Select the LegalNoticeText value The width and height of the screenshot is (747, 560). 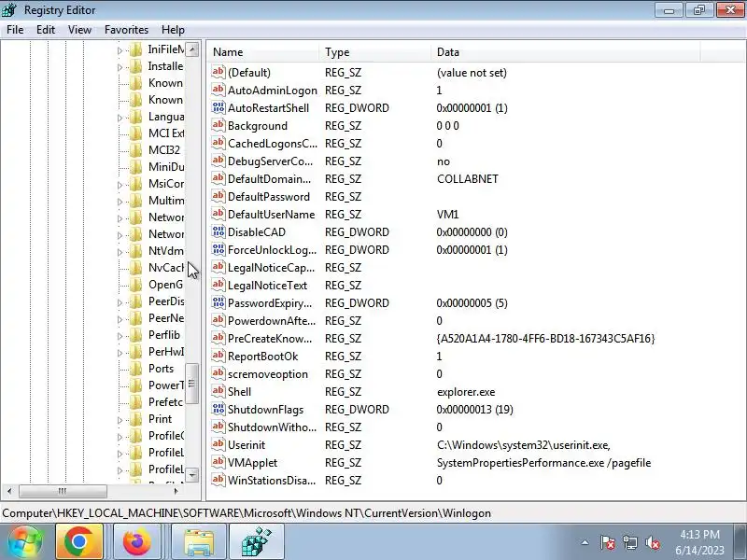pyautogui.click(x=267, y=286)
